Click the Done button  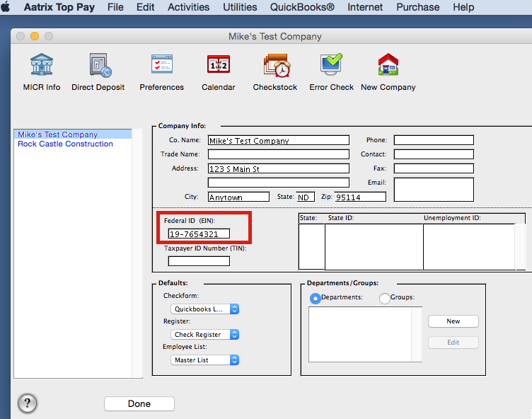pyautogui.click(x=139, y=403)
